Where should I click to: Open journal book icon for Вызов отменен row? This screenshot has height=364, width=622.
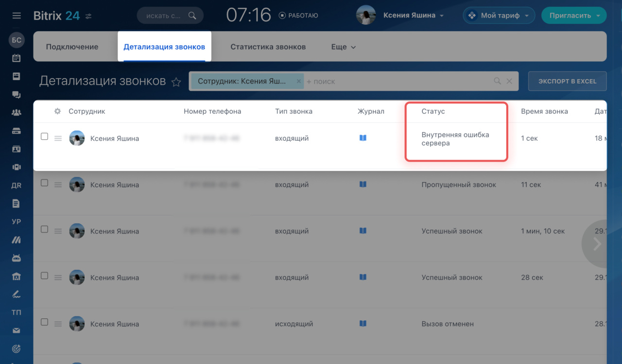point(363,324)
